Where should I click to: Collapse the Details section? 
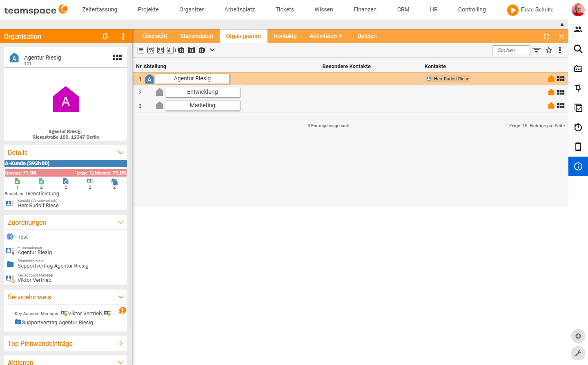pos(121,153)
